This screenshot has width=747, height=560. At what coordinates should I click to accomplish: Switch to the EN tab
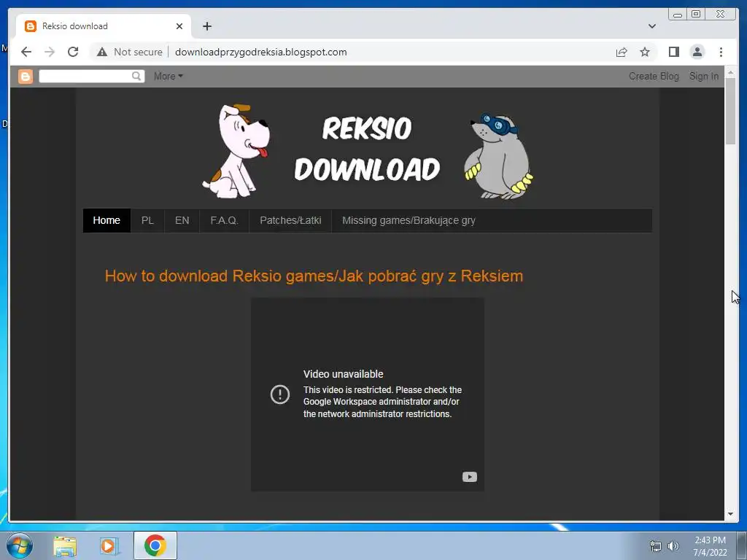click(182, 220)
